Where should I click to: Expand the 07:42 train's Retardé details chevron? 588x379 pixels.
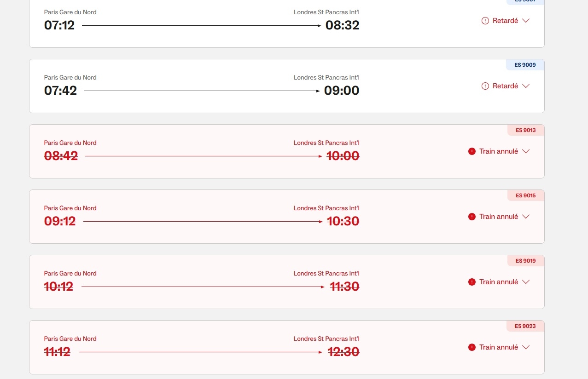pos(526,86)
